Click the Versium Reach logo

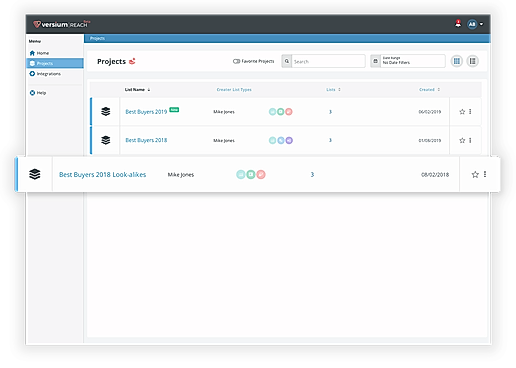tap(62, 24)
